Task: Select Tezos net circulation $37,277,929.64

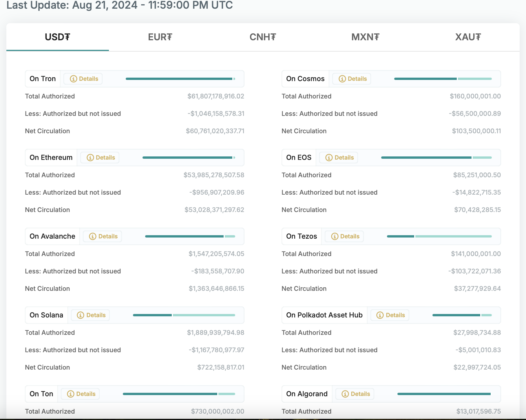Action: 478,288
